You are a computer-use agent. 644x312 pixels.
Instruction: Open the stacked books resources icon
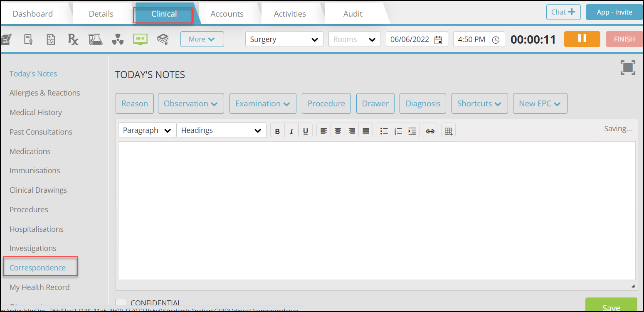click(163, 39)
